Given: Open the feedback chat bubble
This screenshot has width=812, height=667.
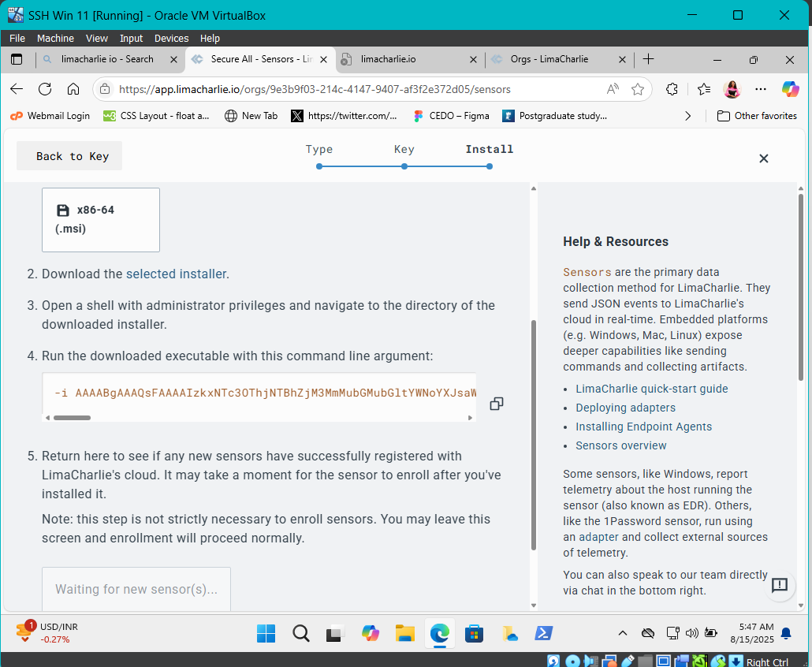Looking at the screenshot, I should click(780, 585).
